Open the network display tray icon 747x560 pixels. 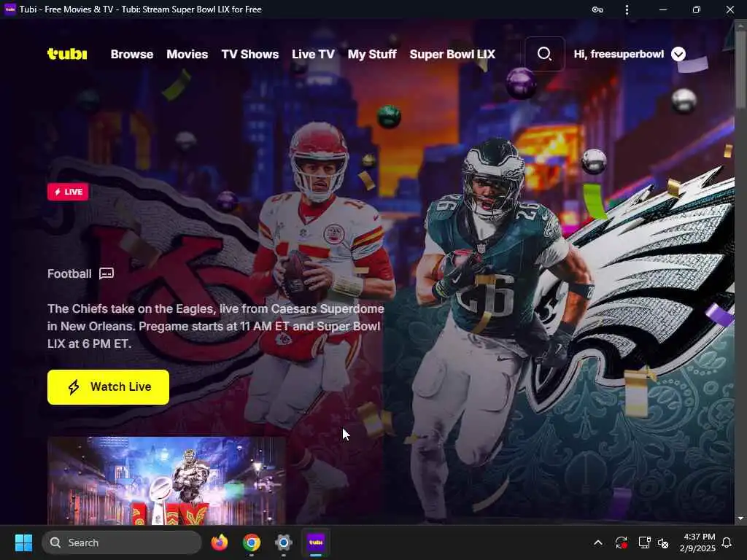tap(644, 542)
